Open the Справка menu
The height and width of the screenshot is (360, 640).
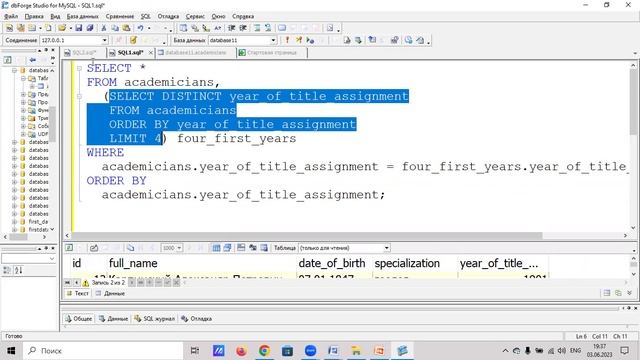243,16
